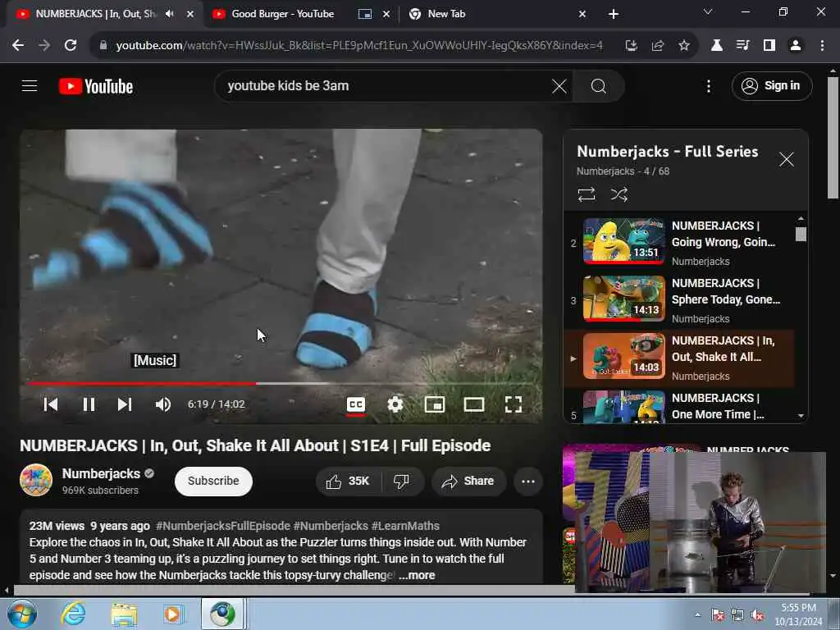Viewport: 840px width, 630px height.
Task: Open more actions ellipsis below video
Action: pos(528,481)
